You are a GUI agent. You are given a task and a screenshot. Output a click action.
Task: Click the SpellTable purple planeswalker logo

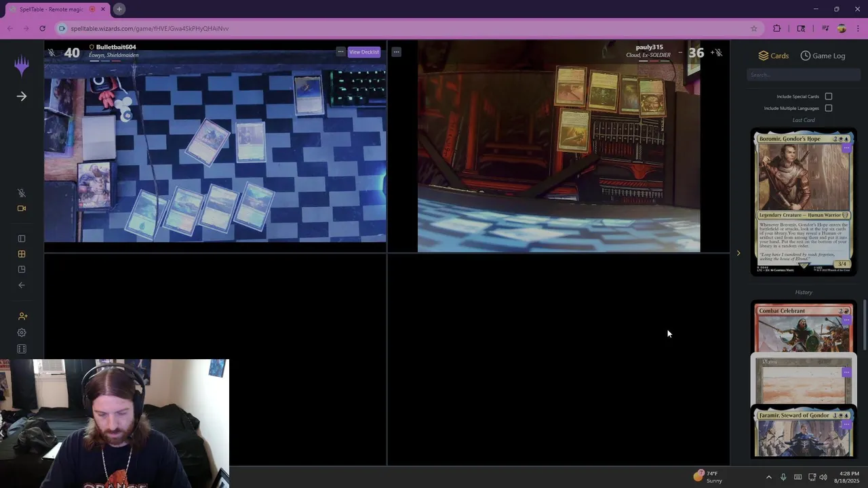click(22, 66)
